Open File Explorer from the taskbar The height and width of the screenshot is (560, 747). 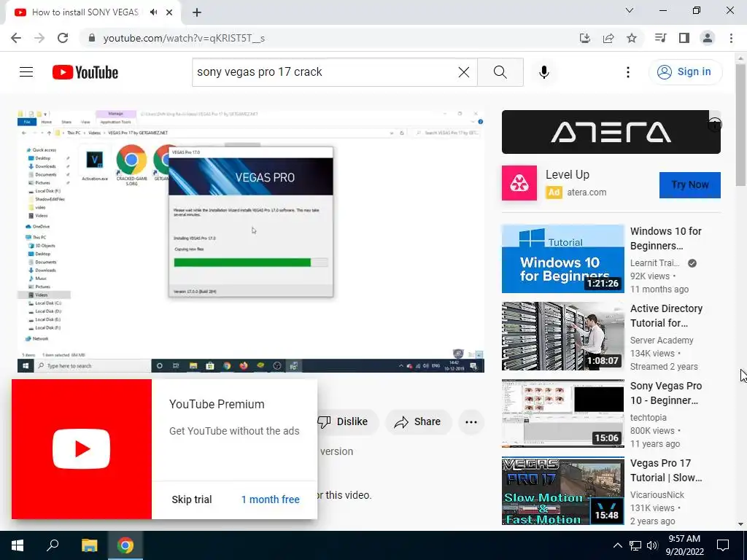point(89,545)
